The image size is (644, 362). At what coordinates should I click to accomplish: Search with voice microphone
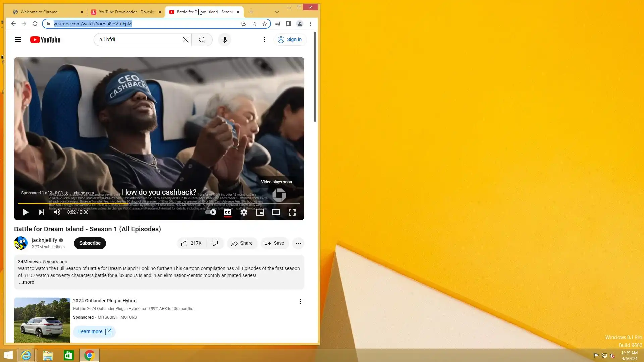pos(225,40)
